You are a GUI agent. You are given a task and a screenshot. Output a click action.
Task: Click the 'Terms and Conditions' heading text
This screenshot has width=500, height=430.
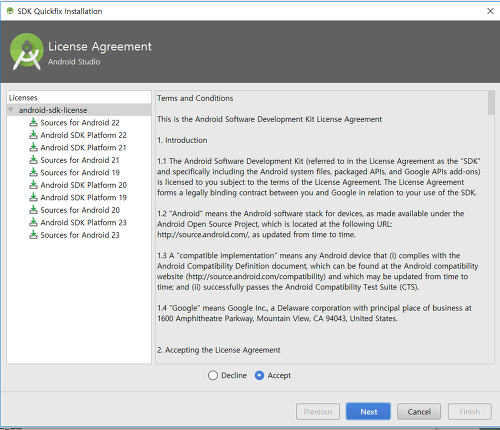[x=195, y=98]
